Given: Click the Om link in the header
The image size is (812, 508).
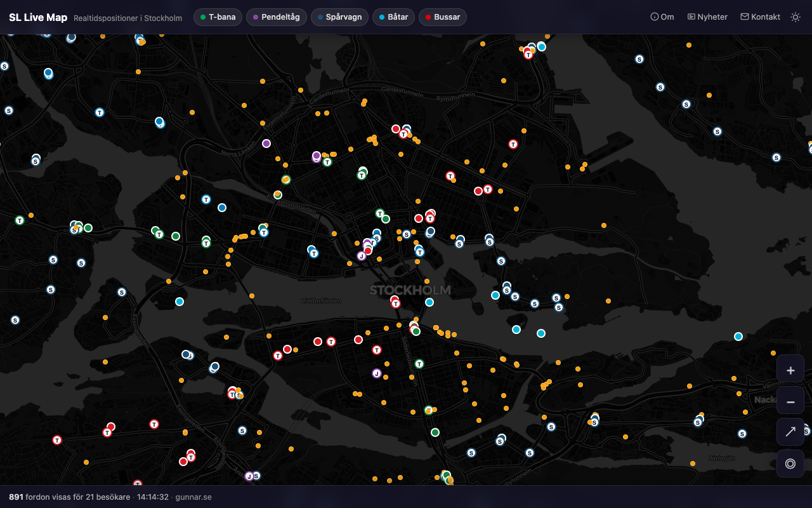Looking at the screenshot, I should coord(662,17).
